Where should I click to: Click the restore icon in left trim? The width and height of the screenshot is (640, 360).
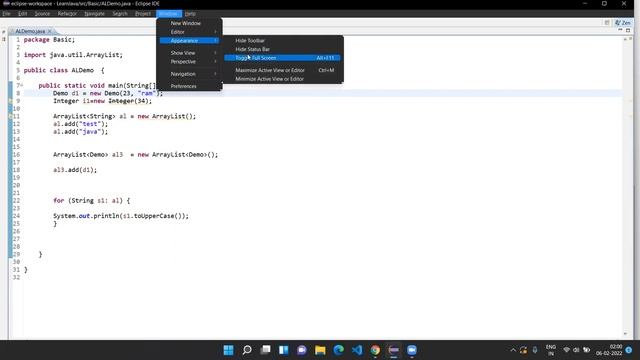click(x=4, y=31)
